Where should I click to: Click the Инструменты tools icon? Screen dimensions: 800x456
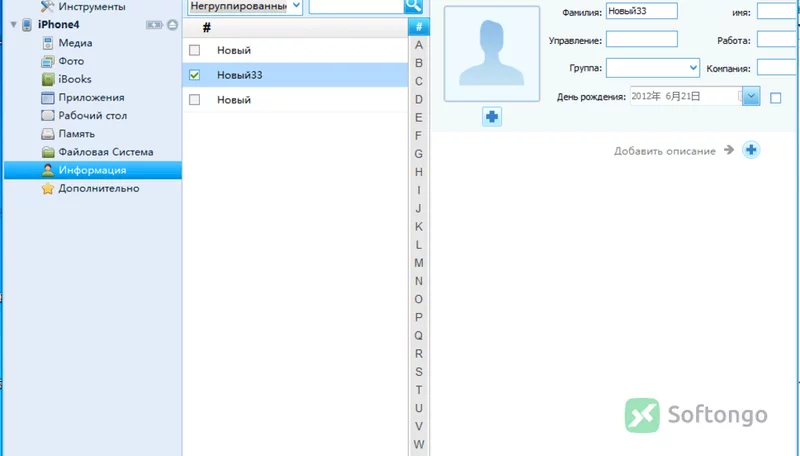47,7
